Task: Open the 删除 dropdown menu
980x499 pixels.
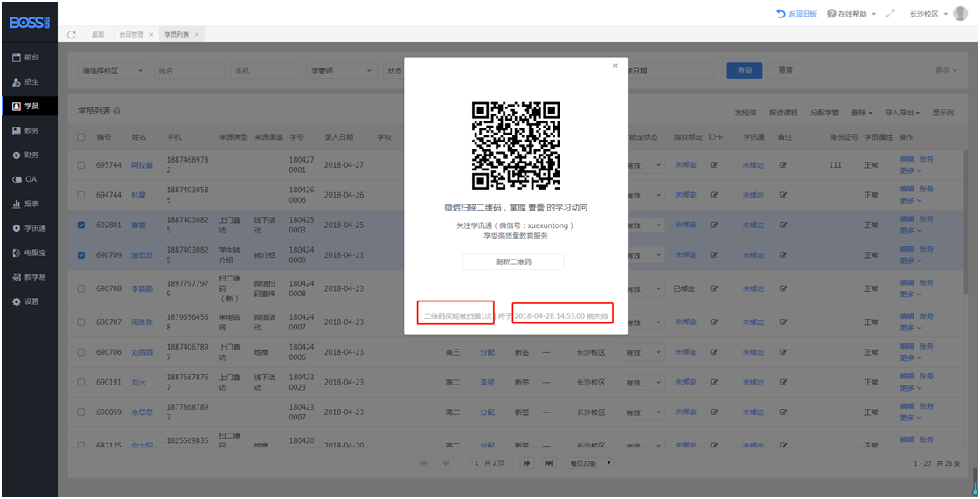Action: coord(861,113)
